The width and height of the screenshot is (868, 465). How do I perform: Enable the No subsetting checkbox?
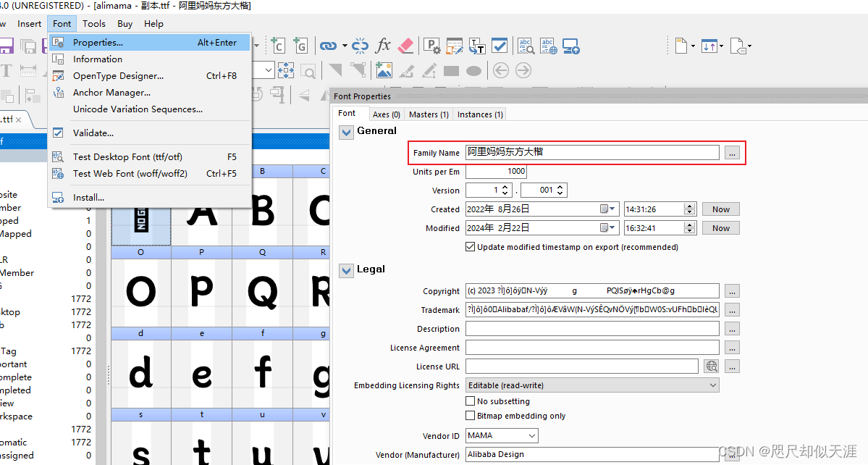tap(470, 401)
